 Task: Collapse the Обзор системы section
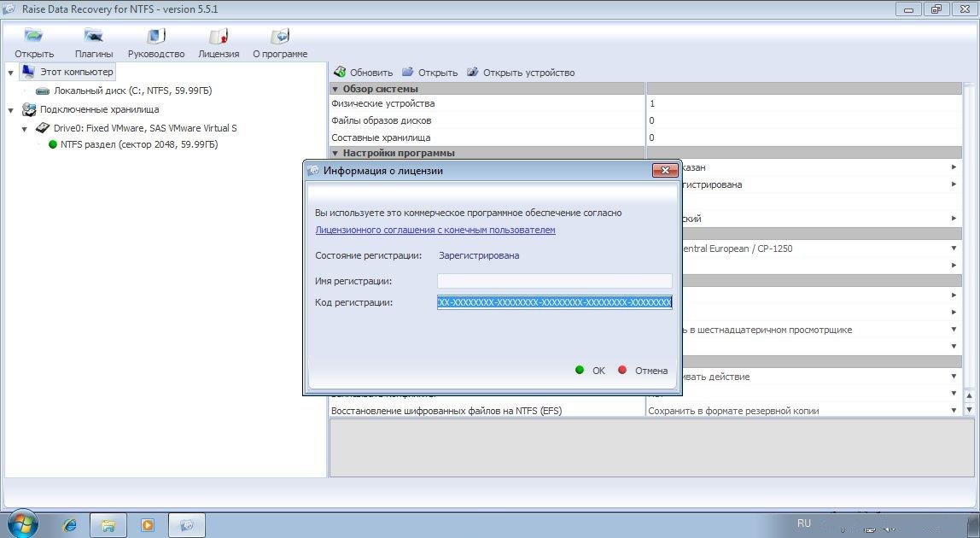[335, 89]
